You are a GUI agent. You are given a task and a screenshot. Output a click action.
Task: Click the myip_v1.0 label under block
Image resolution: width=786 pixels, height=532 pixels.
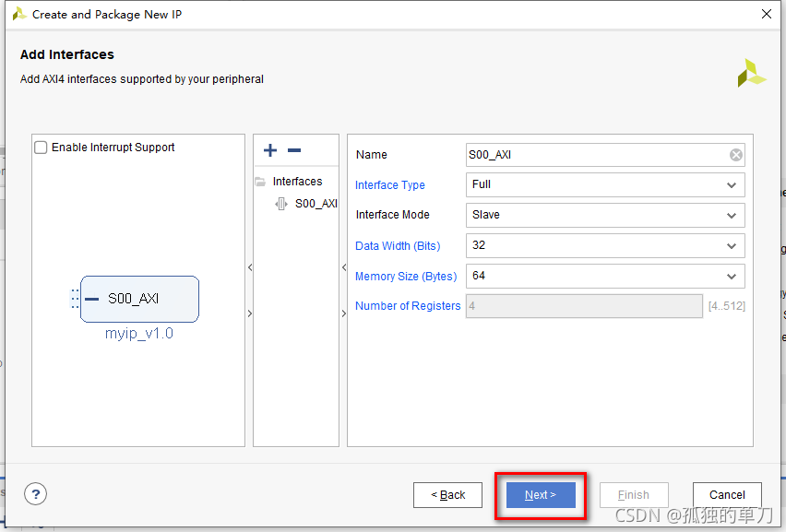[x=139, y=333]
